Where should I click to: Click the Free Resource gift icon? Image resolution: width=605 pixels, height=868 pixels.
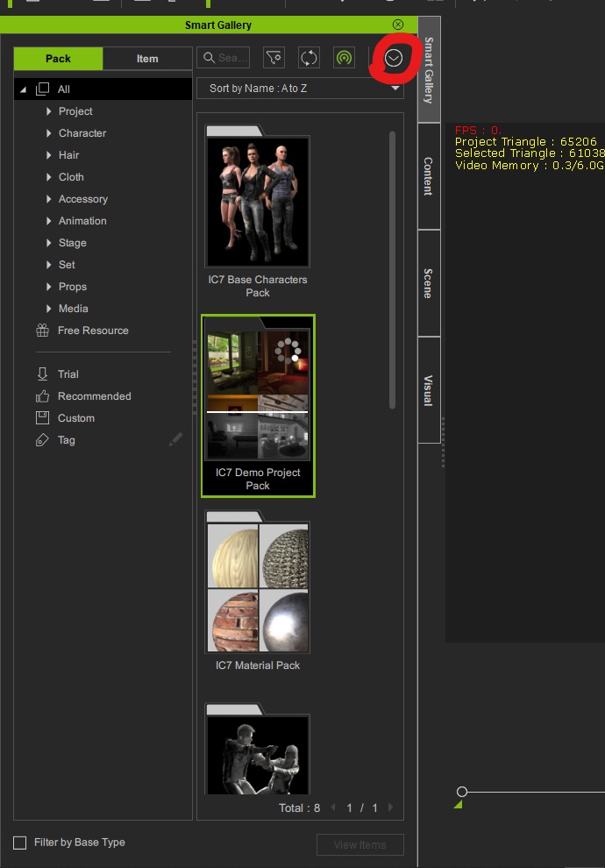tap(42, 331)
